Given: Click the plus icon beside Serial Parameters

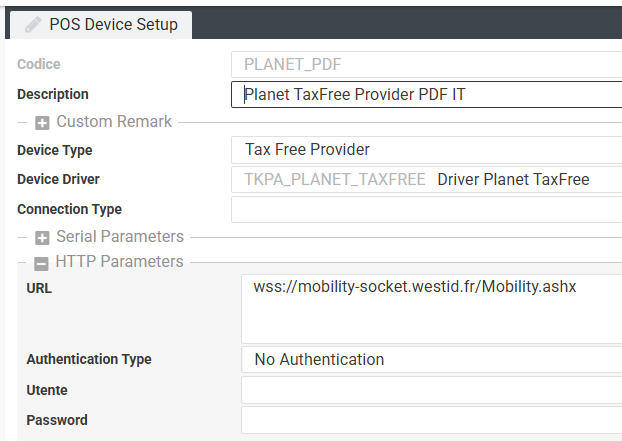Looking at the screenshot, I should tap(43, 238).
